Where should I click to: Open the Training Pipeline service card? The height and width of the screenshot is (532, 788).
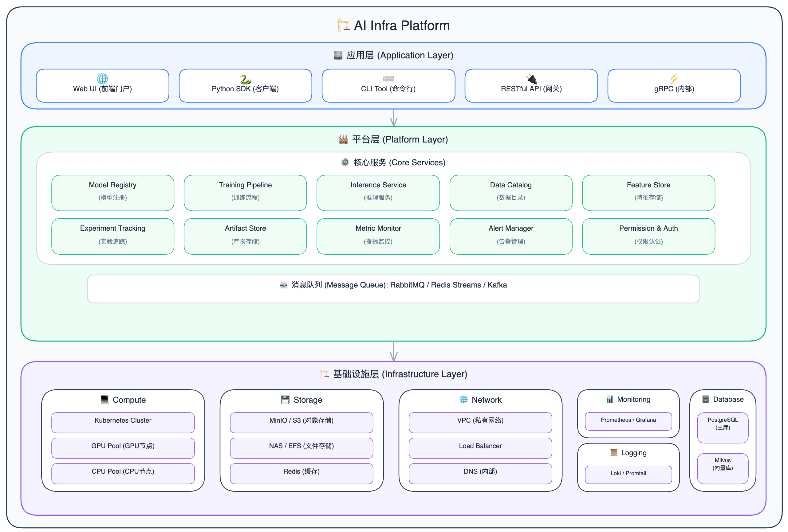(246, 193)
